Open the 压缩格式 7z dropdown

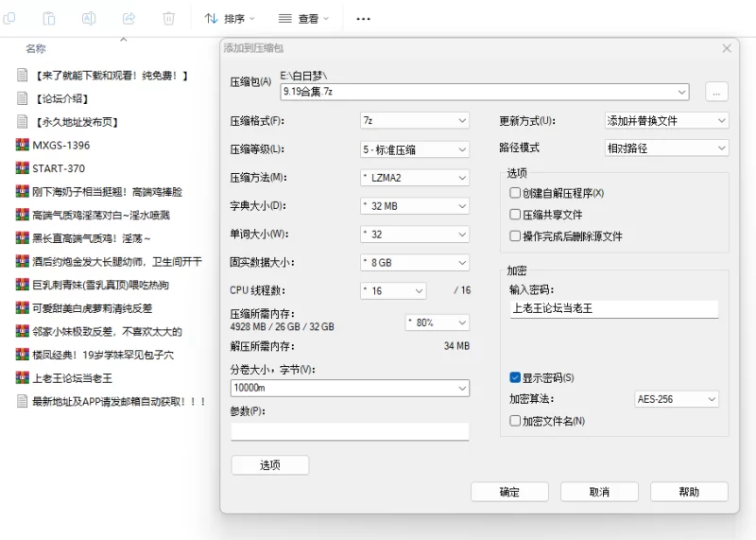tap(415, 120)
